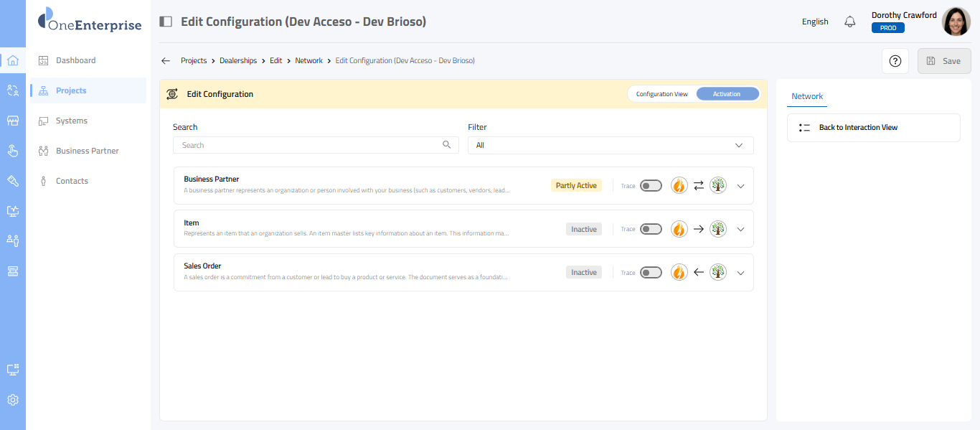
Task: Switch to Configuration View tab
Action: click(x=661, y=94)
